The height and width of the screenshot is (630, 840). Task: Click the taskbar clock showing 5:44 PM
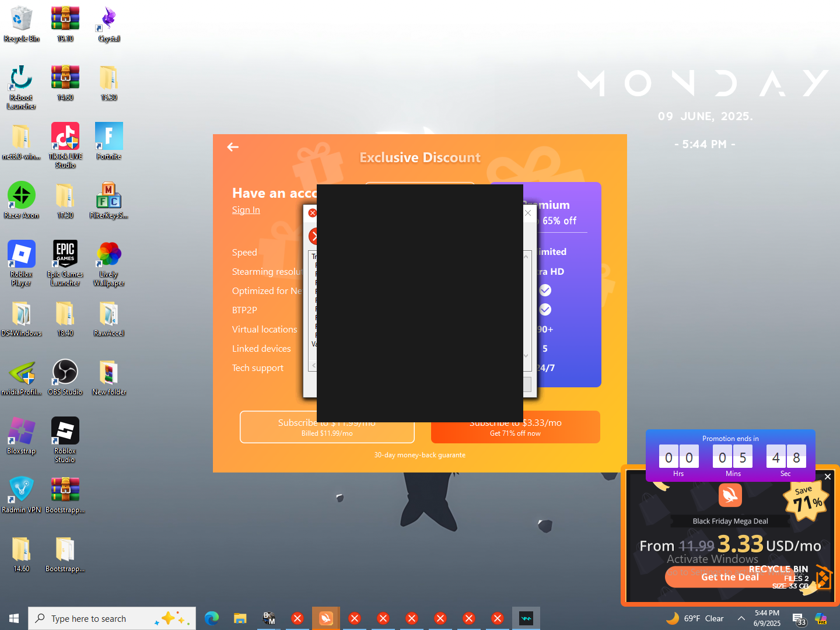pyautogui.click(x=766, y=618)
